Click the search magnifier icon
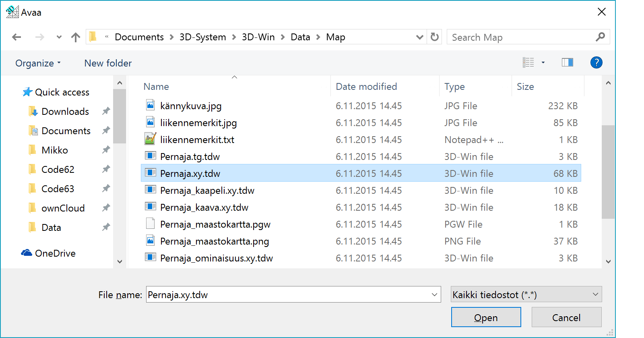644x338 pixels. click(x=600, y=37)
